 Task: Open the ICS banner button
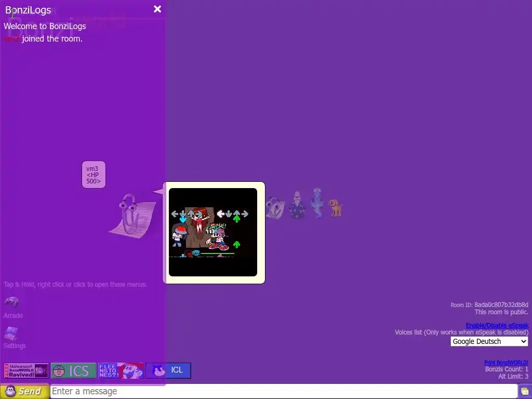(x=74, y=370)
